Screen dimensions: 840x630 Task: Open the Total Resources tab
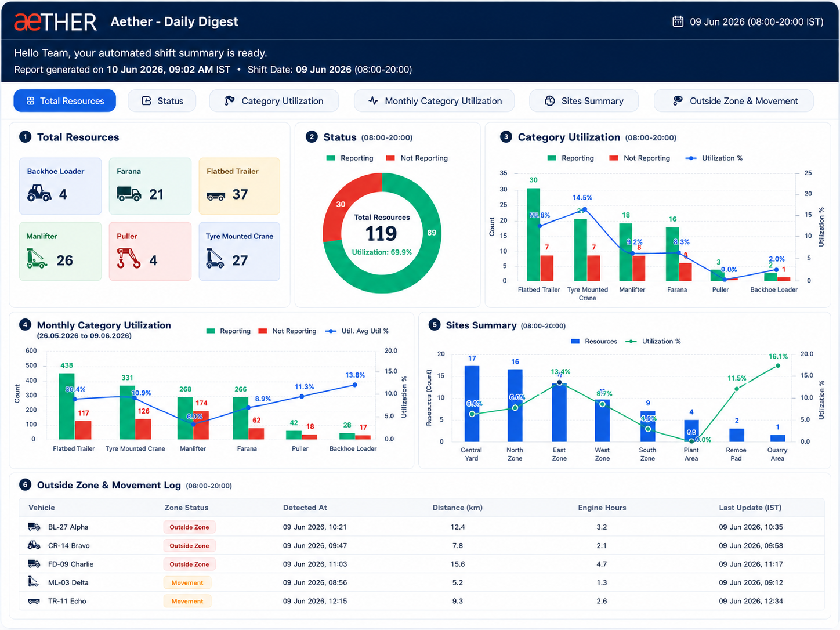click(65, 101)
